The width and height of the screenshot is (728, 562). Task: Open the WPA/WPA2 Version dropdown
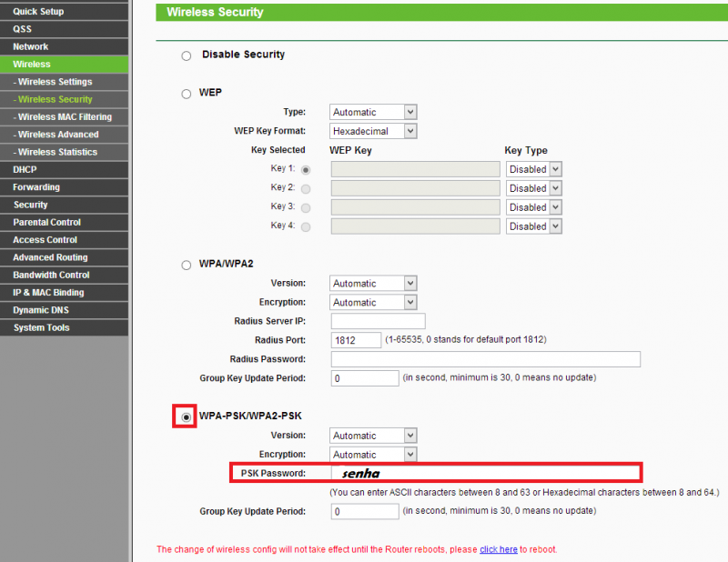(373, 284)
